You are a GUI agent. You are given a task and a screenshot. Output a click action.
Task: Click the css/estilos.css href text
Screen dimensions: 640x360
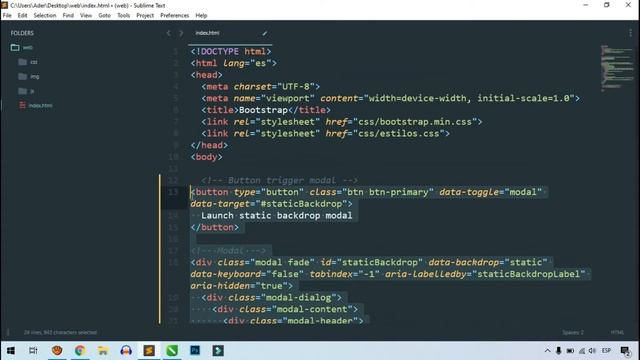(x=399, y=133)
